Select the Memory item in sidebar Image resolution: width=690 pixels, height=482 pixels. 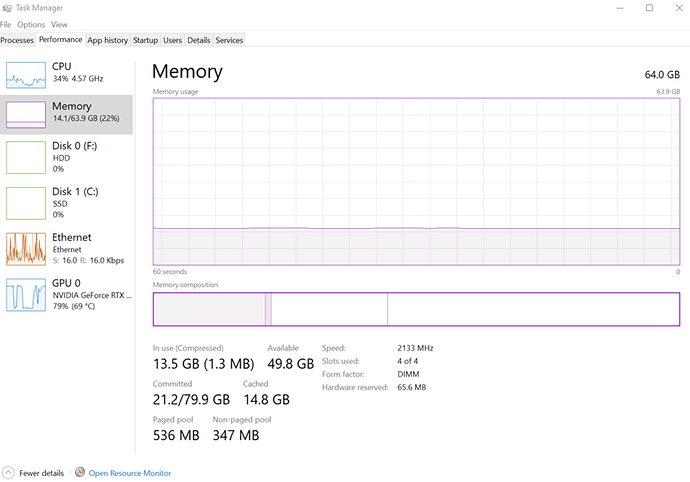point(68,112)
